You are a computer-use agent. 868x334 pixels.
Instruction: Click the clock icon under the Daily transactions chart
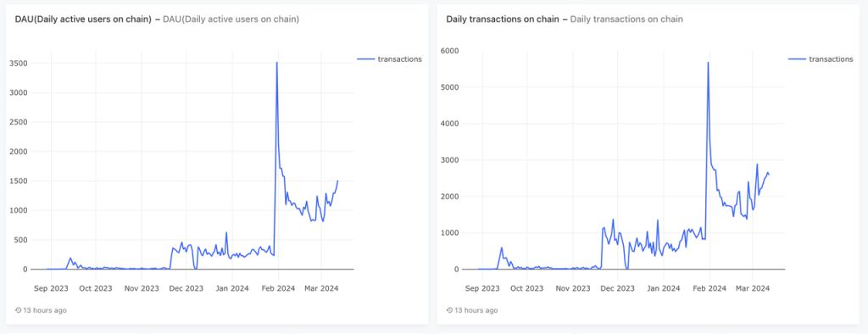pos(449,310)
